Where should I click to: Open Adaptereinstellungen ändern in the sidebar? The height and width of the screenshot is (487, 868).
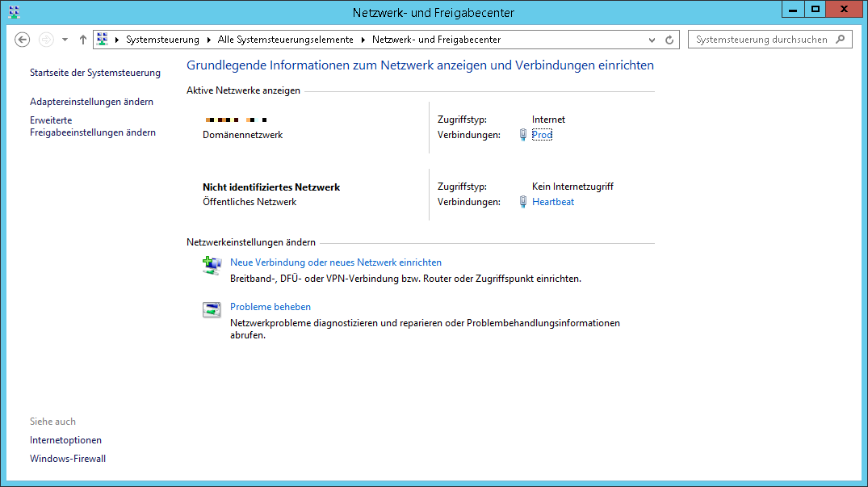(91, 102)
